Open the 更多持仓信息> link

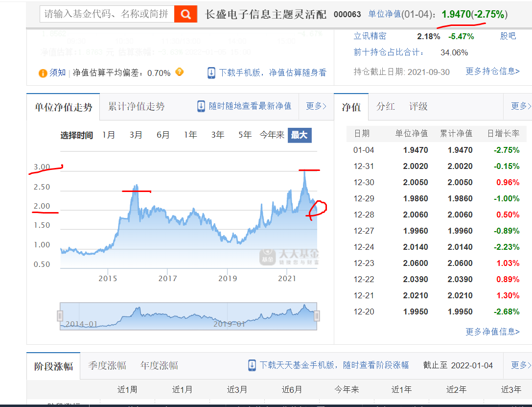492,72
